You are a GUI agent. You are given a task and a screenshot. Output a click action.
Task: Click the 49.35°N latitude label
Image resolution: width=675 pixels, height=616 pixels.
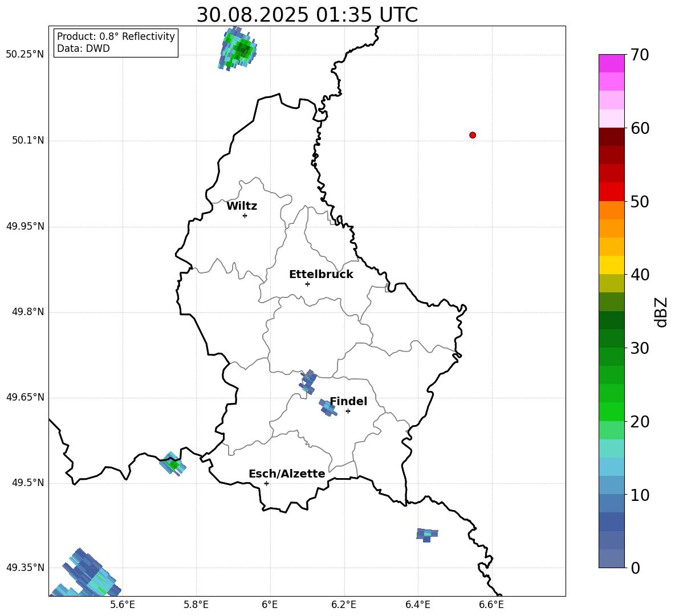tap(25, 568)
